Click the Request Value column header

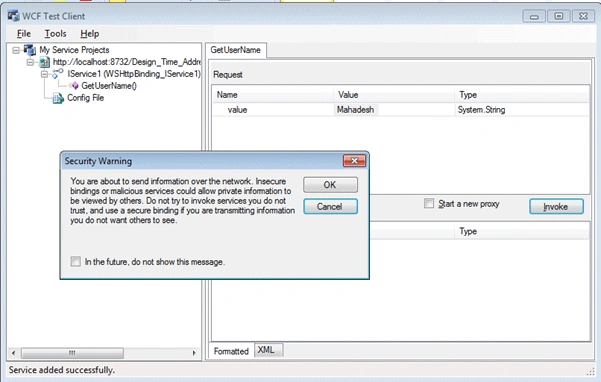394,95
